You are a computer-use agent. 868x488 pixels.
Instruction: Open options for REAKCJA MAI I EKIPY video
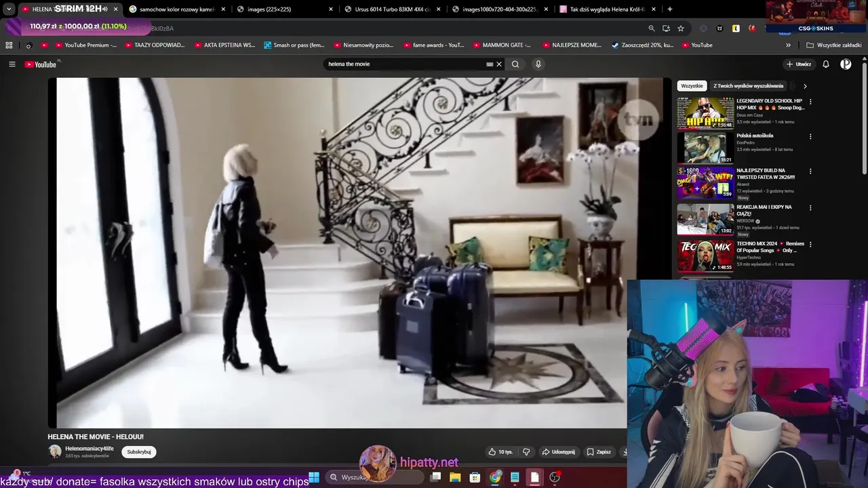click(x=810, y=208)
